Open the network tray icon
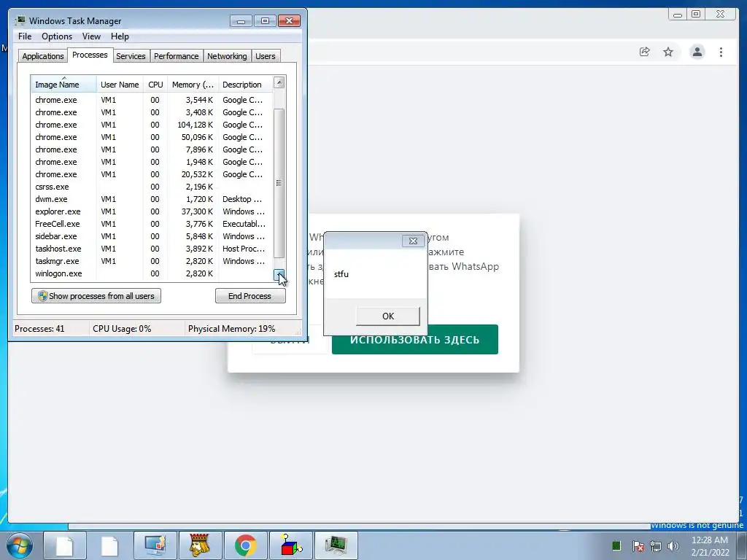 point(656,546)
